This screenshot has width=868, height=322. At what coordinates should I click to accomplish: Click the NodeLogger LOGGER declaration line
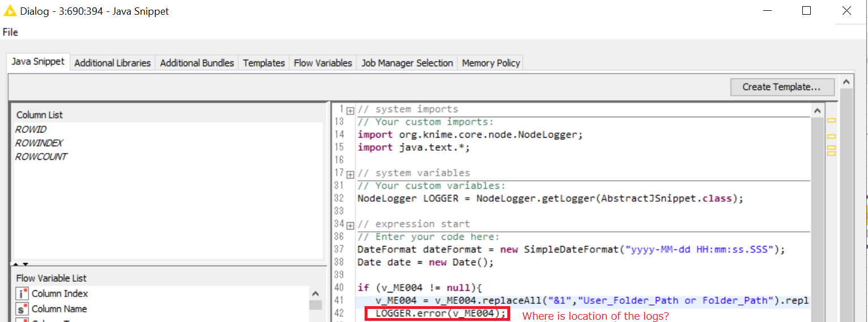point(550,198)
